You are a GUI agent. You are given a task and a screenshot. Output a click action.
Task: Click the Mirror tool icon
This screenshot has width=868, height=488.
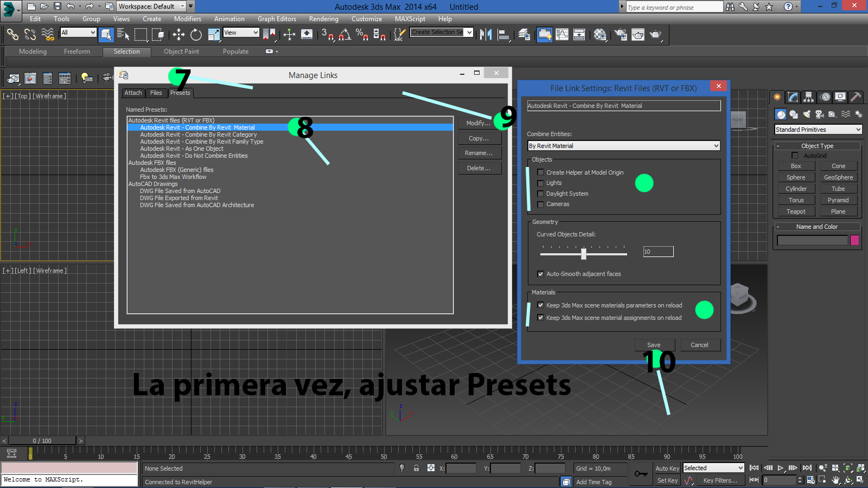tap(486, 35)
